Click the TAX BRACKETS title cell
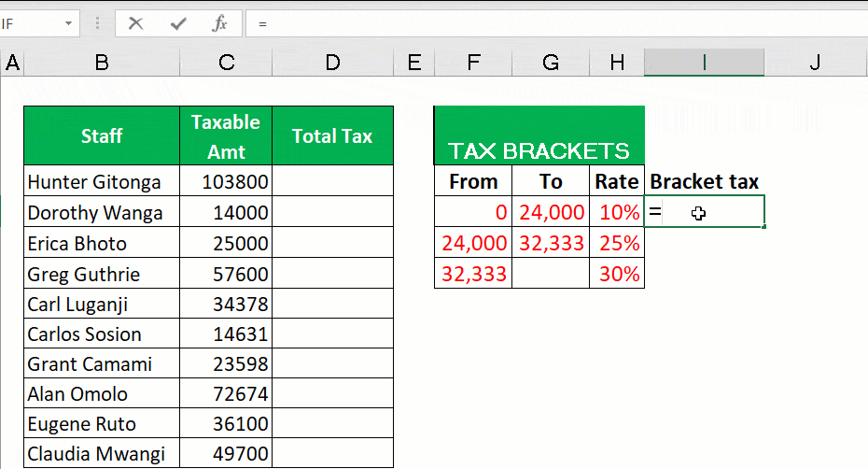This screenshot has width=868, height=469. tap(539, 135)
